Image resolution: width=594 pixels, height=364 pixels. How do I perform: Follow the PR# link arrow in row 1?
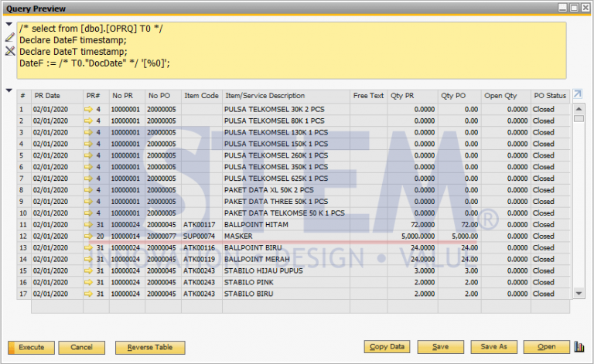click(89, 109)
